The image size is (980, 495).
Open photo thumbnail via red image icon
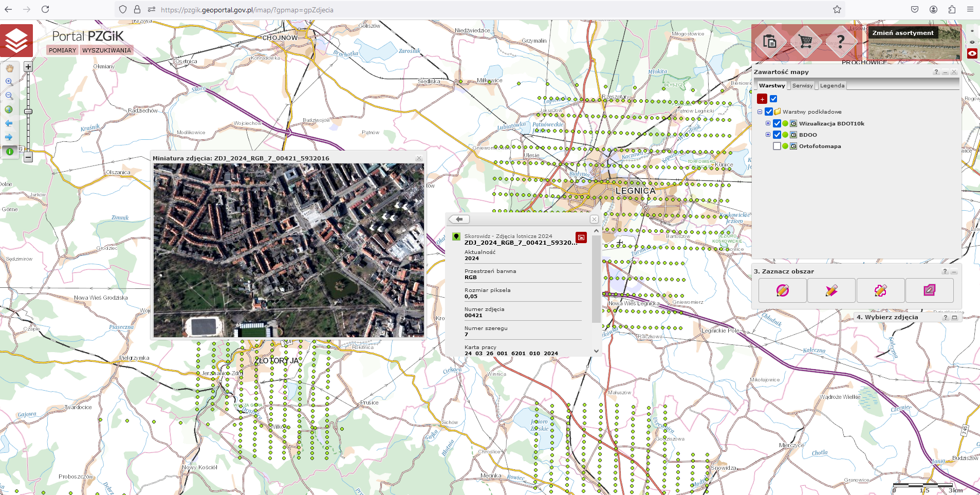click(581, 237)
